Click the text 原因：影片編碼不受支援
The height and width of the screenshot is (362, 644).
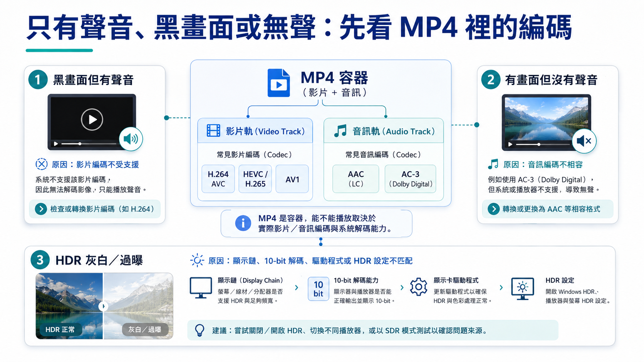[x=95, y=165]
